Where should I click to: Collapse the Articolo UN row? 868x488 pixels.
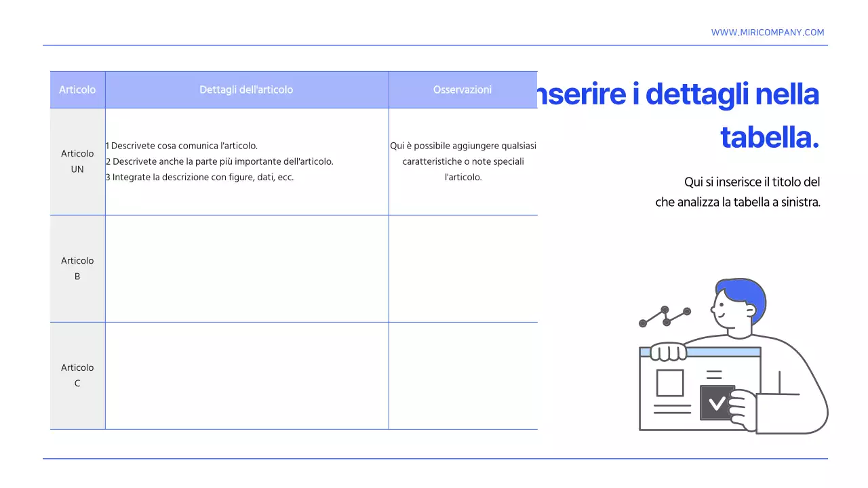pos(77,161)
